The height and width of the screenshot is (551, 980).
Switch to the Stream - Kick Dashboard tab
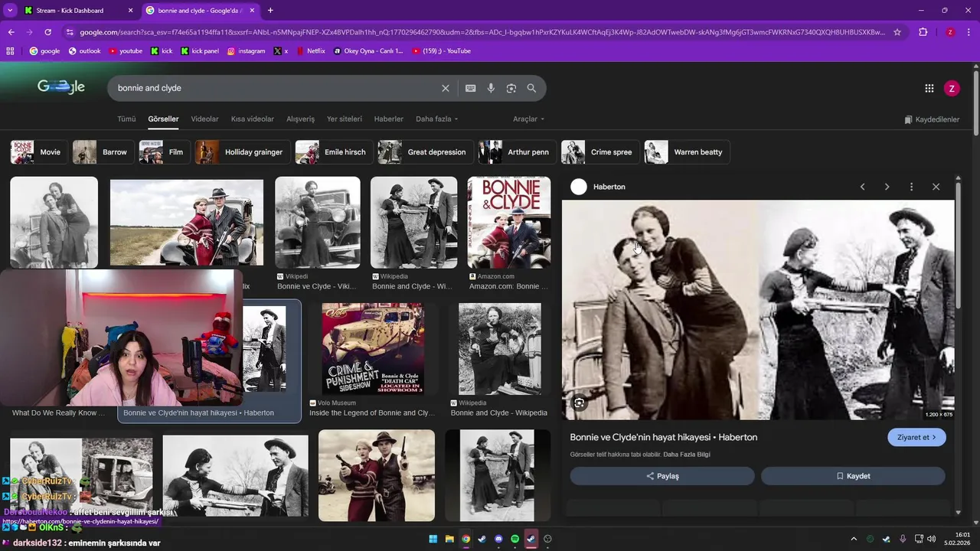pos(69,11)
